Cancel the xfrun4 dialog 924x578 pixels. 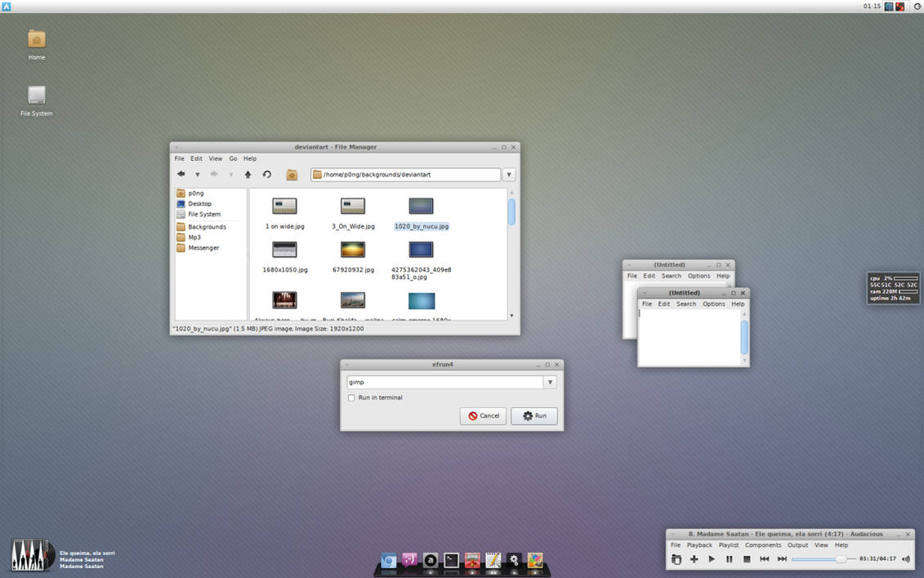483,415
